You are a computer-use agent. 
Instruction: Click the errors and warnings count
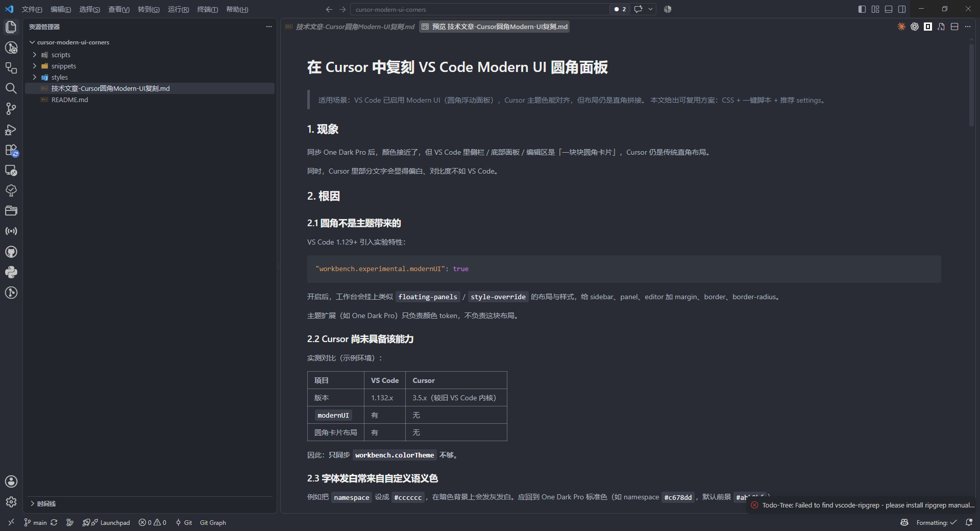pos(153,522)
